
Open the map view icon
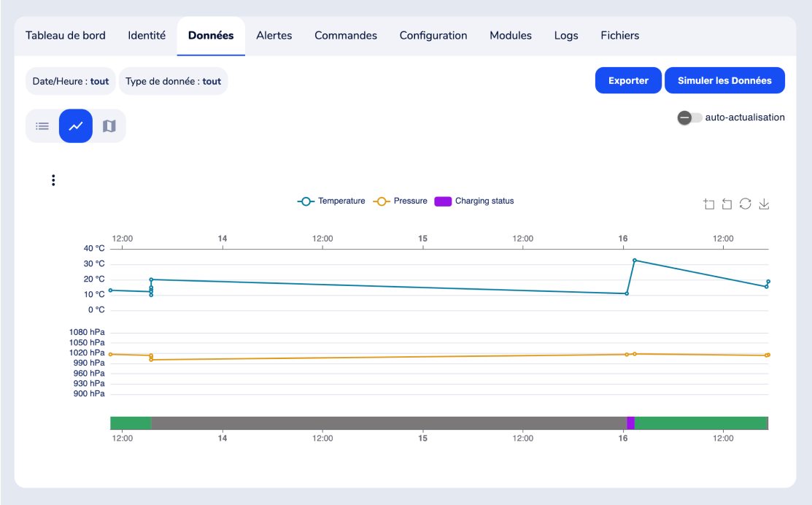[x=109, y=126]
